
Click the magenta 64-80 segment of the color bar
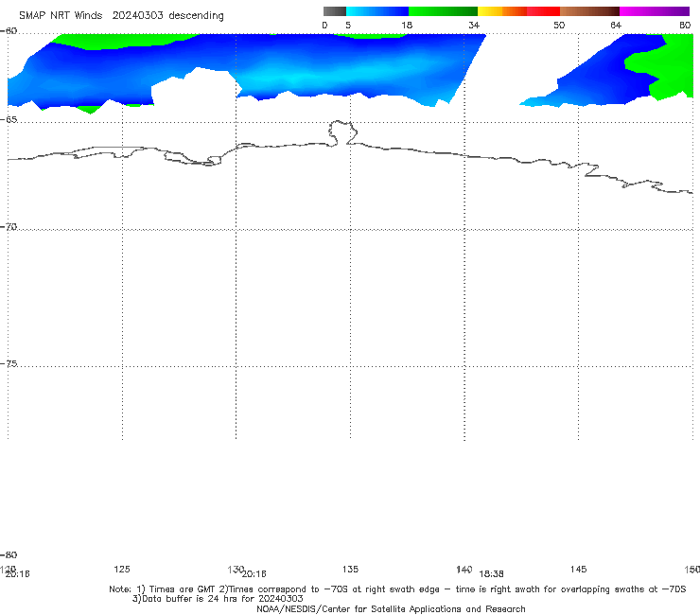point(655,11)
